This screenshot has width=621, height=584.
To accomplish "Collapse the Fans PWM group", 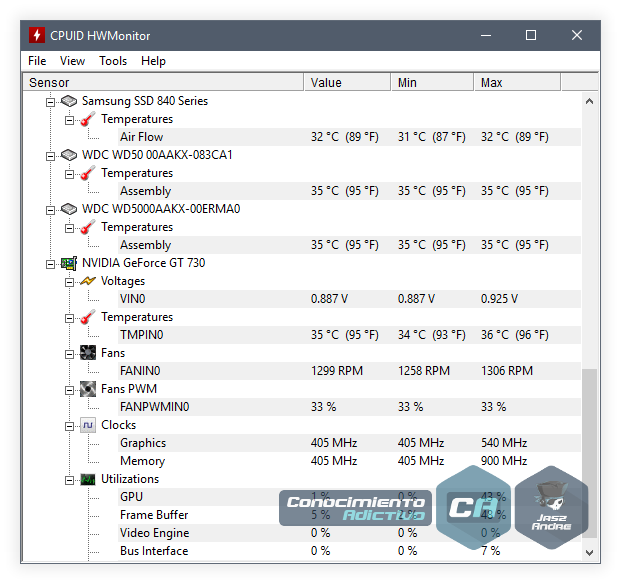I will point(69,390).
